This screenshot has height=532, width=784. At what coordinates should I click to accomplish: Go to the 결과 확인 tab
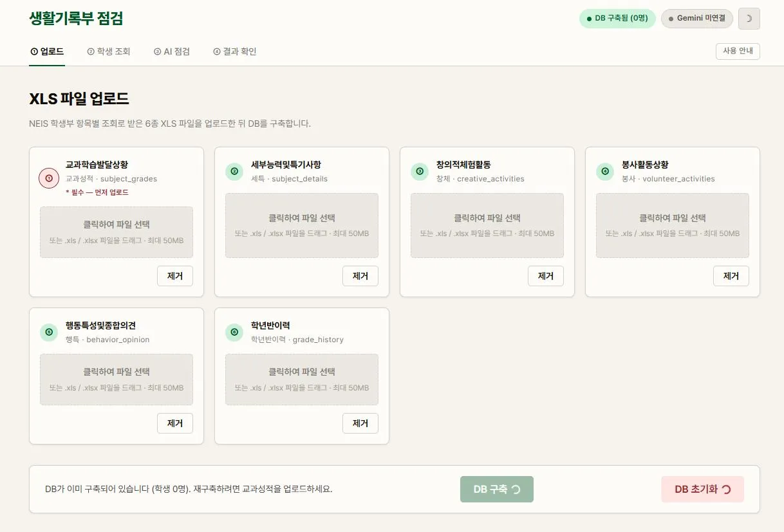coord(235,51)
